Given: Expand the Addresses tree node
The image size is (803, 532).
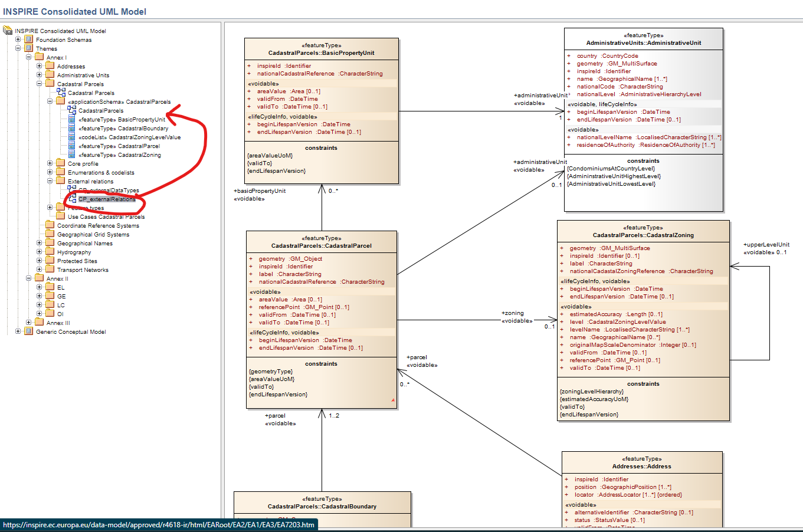Looking at the screenshot, I should [x=38, y=66].
